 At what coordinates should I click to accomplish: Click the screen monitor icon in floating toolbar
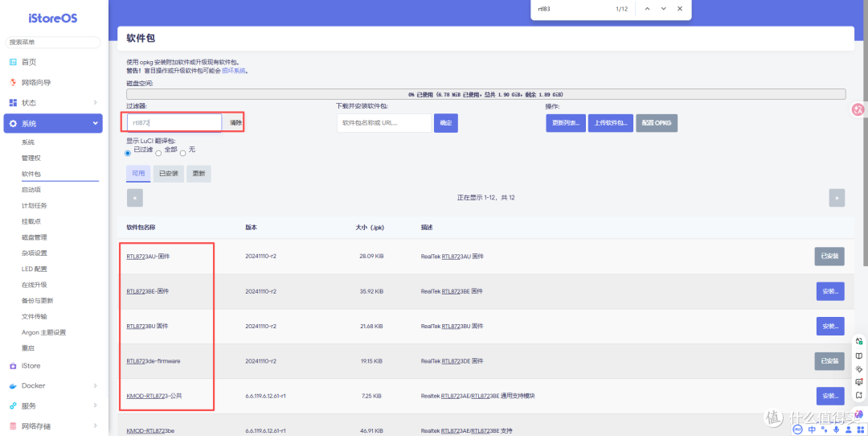858,382
